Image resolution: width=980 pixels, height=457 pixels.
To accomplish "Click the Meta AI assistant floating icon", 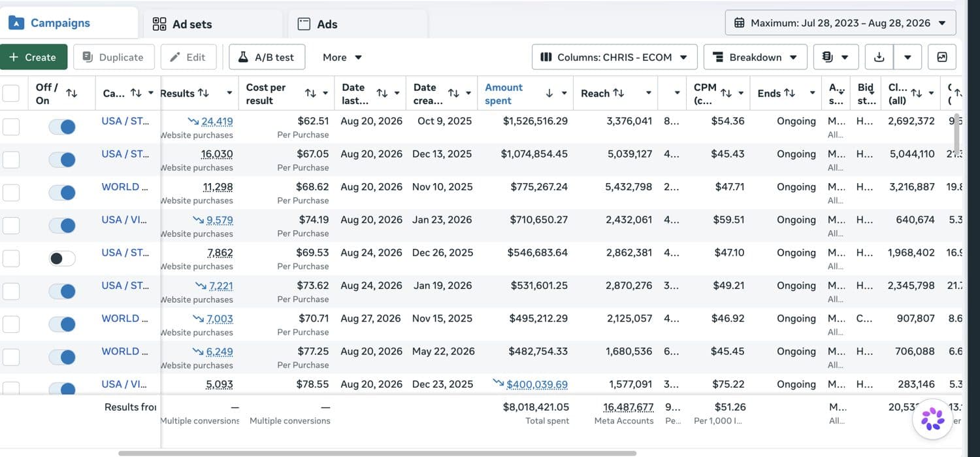I will click(932, 418).
